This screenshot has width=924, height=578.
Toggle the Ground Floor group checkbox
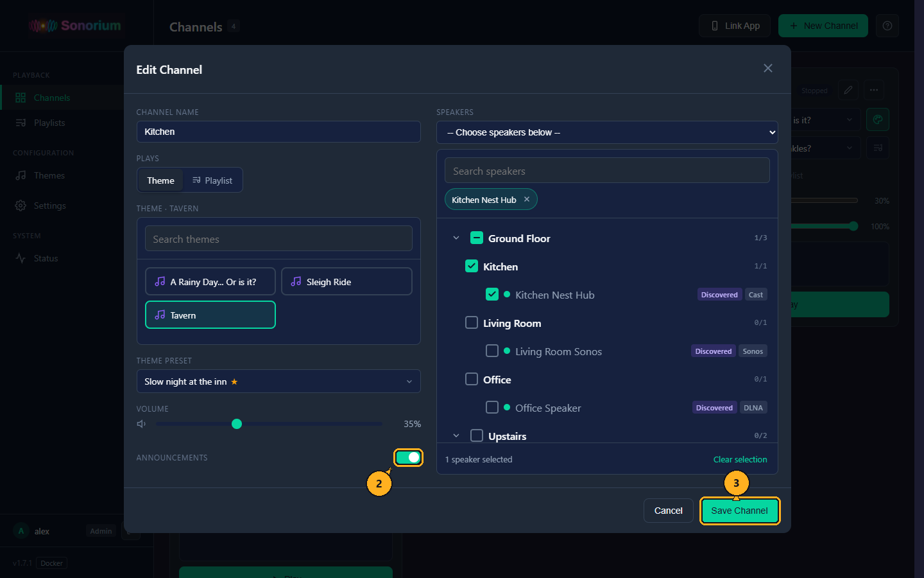tap(477, 238)
